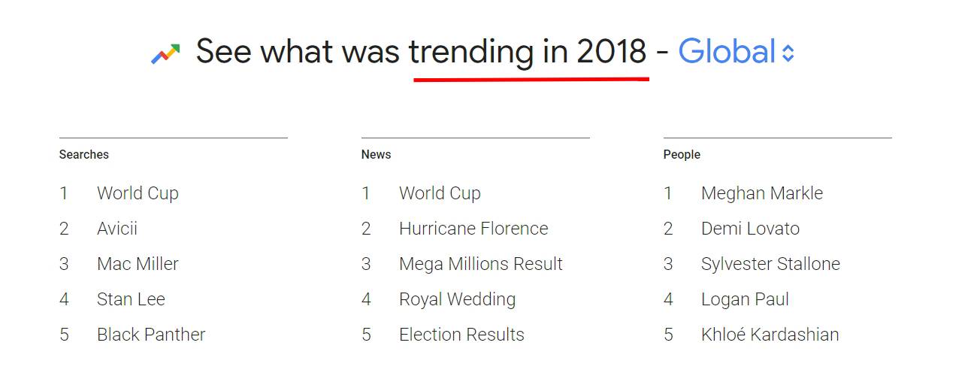The image size is (980, 379).
Task: Open Meghan Markle in People list
Action: pyautogui.click(x=762, y=193)
